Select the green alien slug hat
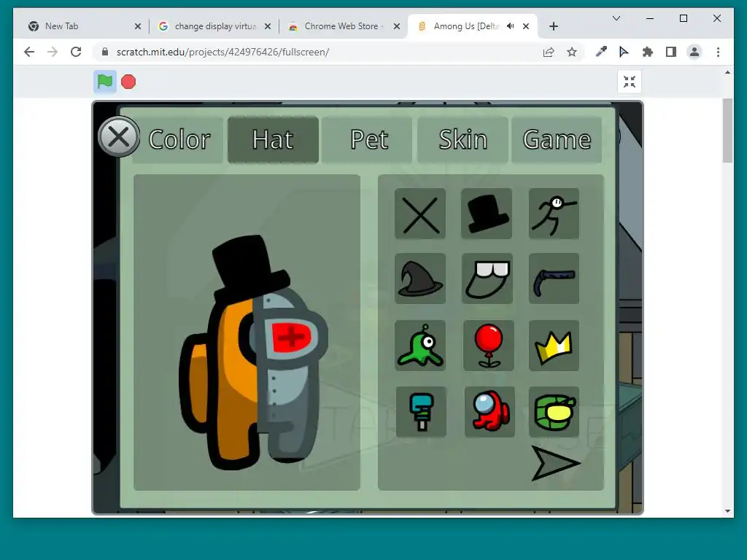Screen dimensions: 747x560 click(x=420, y=345)
